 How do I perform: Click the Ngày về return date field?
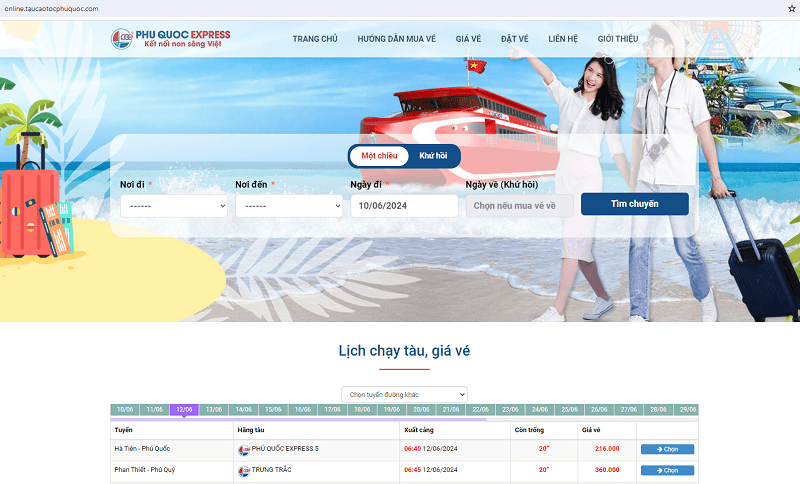pos(520,206)
